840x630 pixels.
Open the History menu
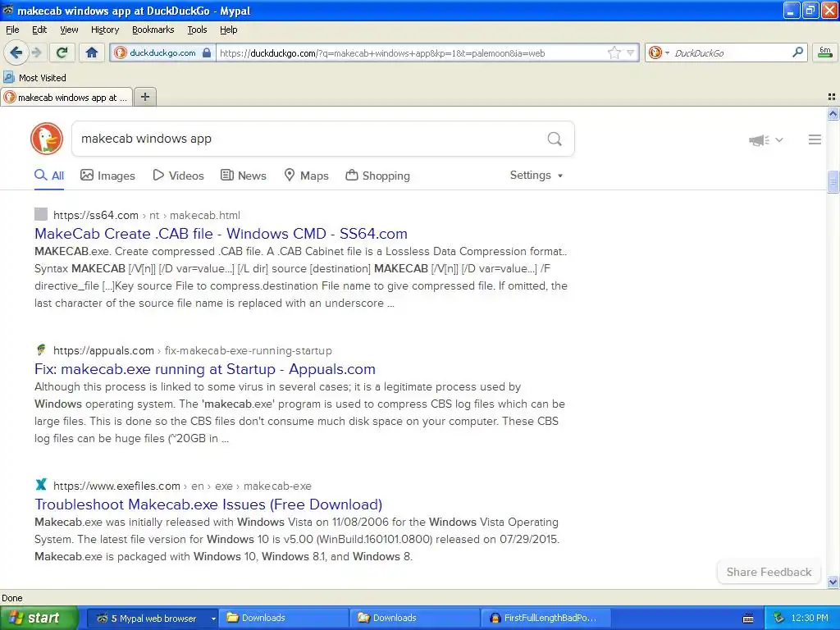104,30
